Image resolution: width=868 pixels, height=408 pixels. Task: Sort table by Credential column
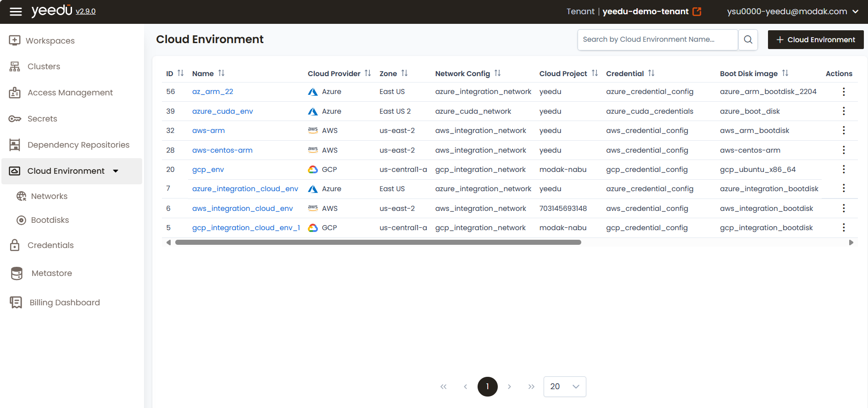(x=651, y=73)
